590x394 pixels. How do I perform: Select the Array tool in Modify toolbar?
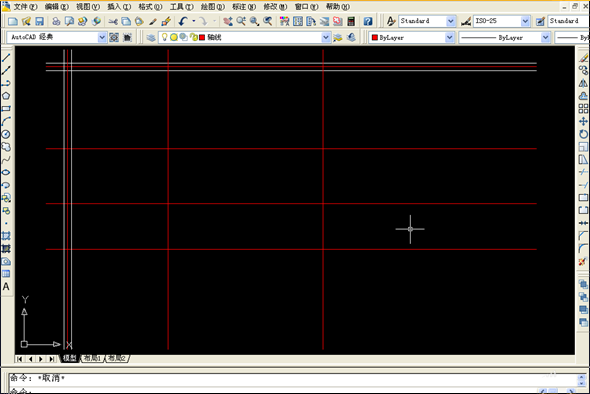click(583, 109)
